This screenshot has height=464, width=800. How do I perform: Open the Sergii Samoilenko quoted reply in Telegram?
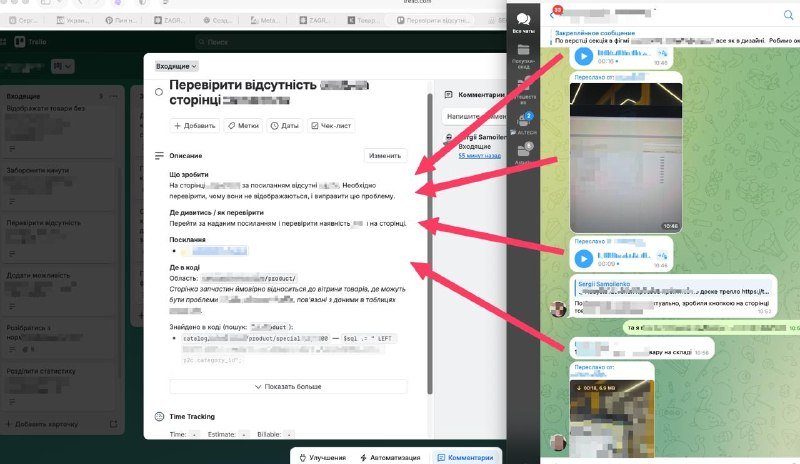click(673, 288)
